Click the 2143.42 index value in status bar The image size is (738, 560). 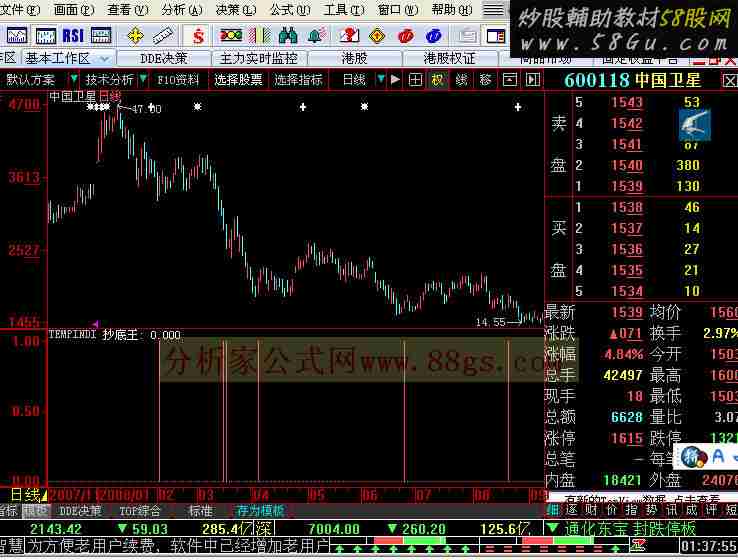(x=56, y=529)
